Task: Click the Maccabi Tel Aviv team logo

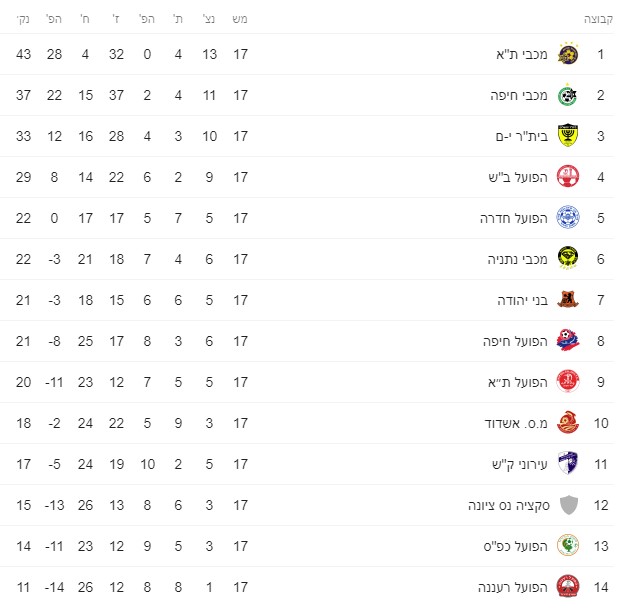Action: click(x=568, y=53)
